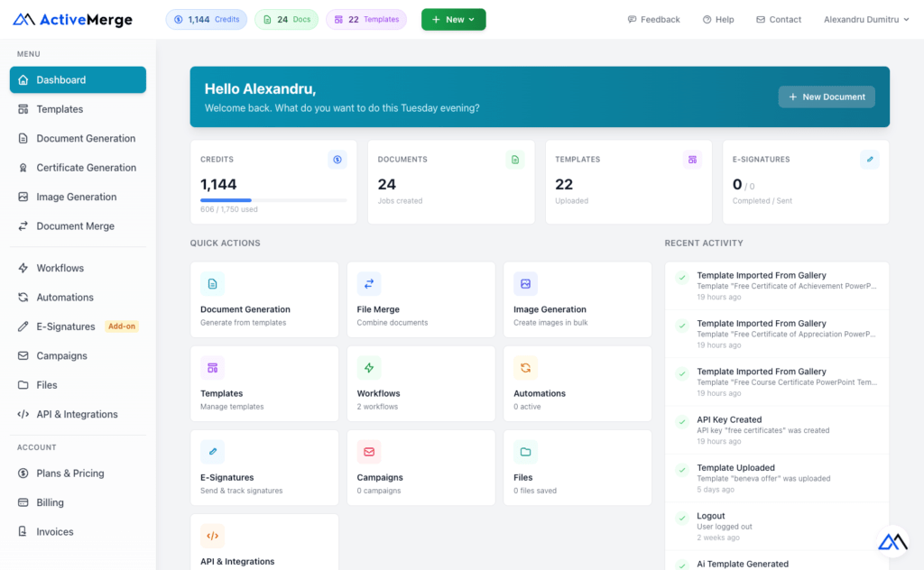The height and width of the screenshot is (570, 924).
Task: Click the Campaigns quick action mail icon
Action: [369, 452]
